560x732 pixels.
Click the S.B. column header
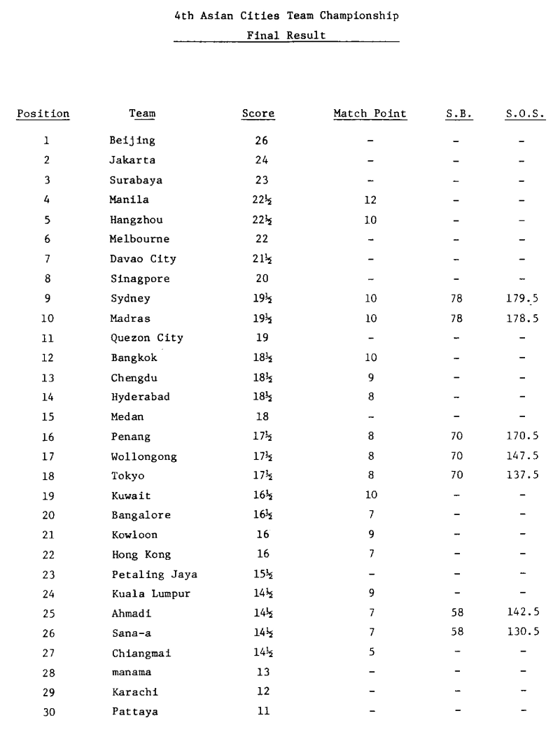(459, 114)
